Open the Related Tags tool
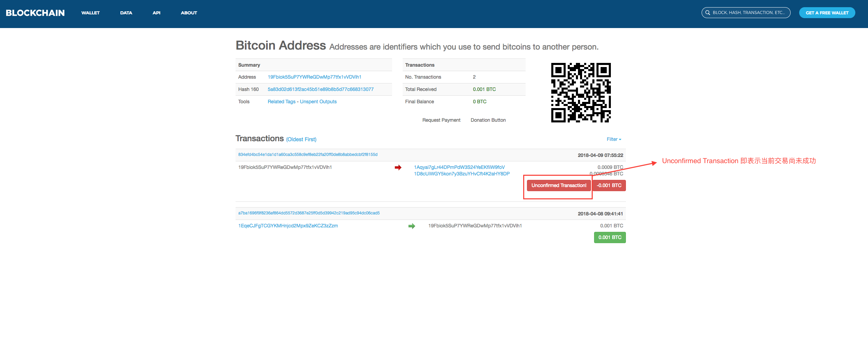Viewport: 868px width, 344px height. 281,102
